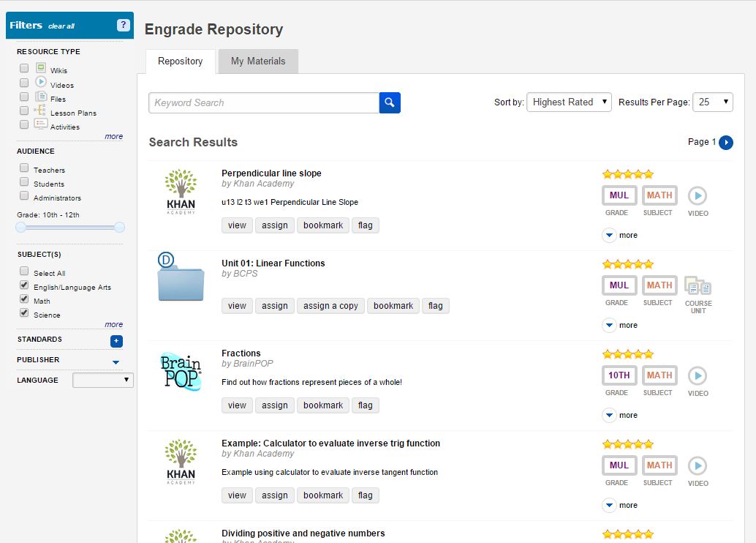Open the Filters help question mark icon

click(x=124, y=26)
